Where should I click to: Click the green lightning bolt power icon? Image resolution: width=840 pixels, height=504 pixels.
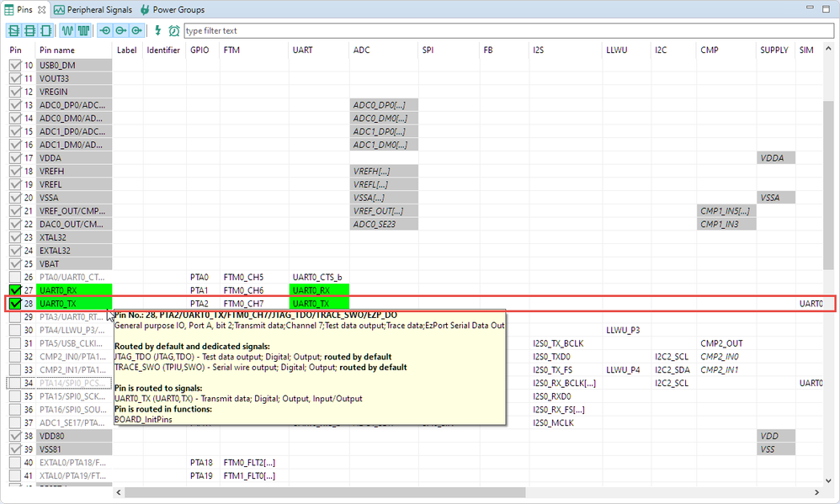[x=157, y=30]
